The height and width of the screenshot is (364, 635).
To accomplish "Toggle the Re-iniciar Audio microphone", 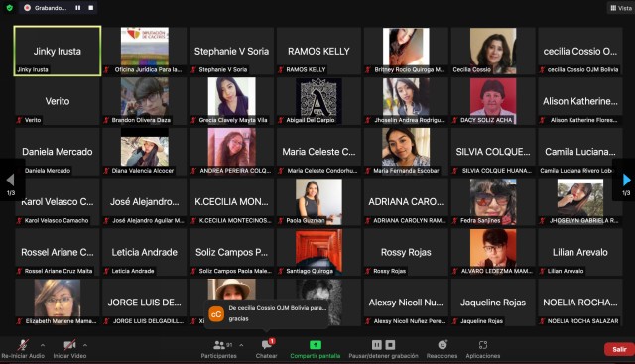I will tap(23, 345).
